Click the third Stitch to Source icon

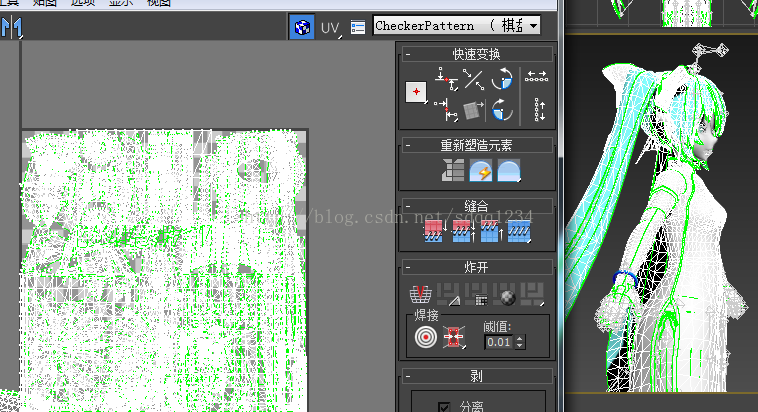point(491,231)
